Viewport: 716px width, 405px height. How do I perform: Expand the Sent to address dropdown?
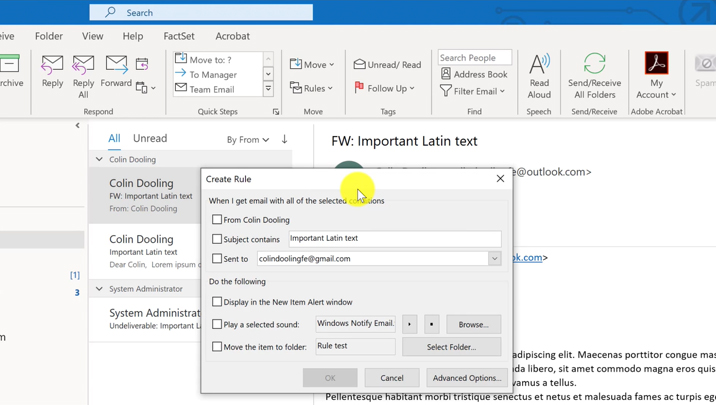pos(494,259)
